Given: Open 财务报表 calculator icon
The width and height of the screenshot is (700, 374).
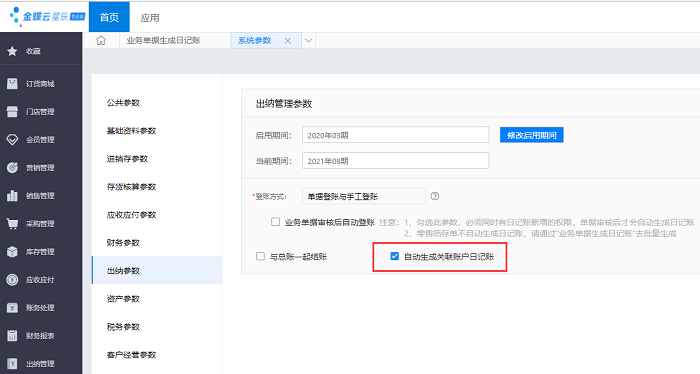Looking at the screenshot, I should pyautogui.click(x=12, y=336).
